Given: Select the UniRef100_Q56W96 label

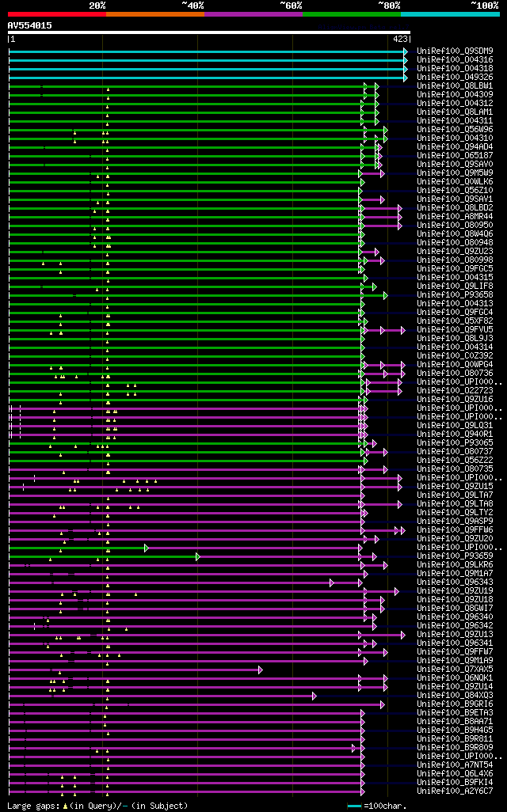Looking at the screenshot, I should [x=456, y=130].
